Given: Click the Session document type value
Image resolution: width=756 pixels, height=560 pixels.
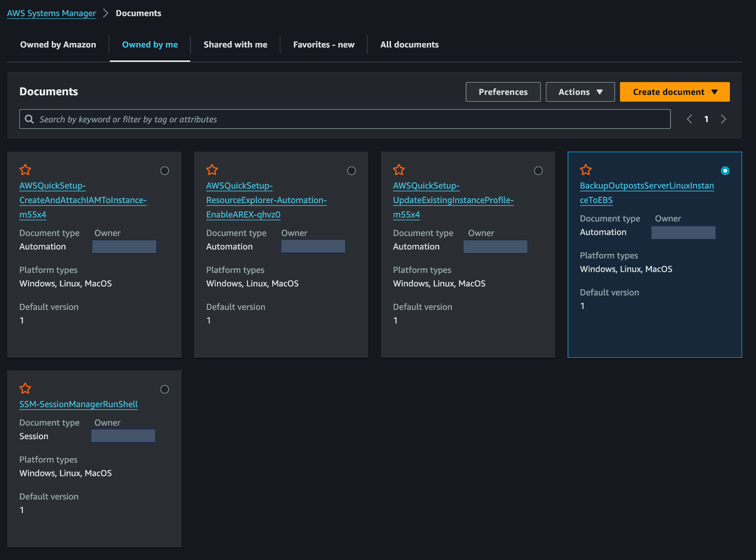Looking at the screenshot, I should coord(34,436).
